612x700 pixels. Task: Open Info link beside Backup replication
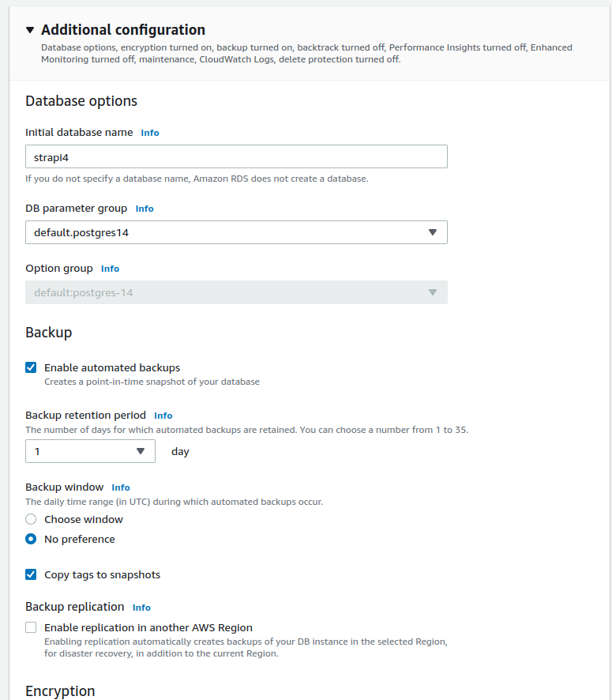(141, 608)
